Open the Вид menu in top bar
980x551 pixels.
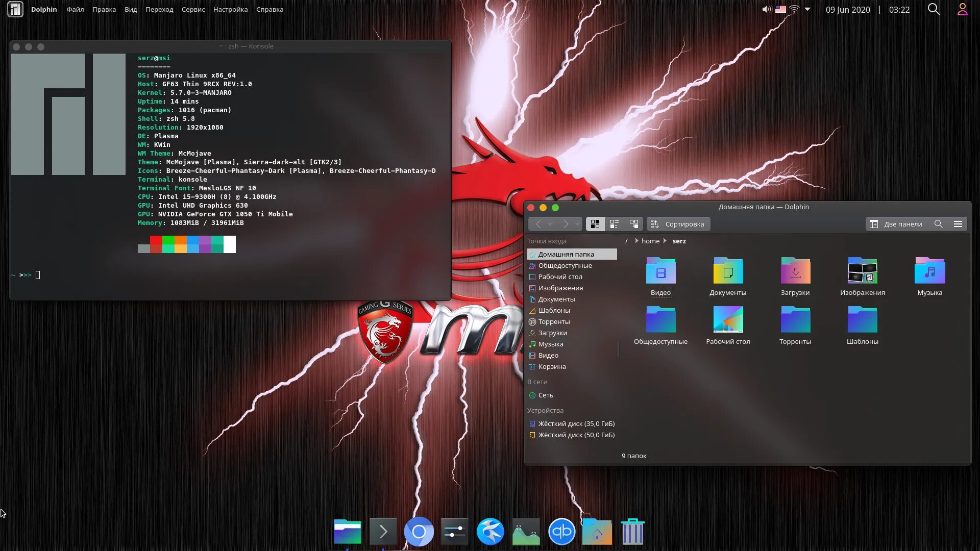point(131,9)
